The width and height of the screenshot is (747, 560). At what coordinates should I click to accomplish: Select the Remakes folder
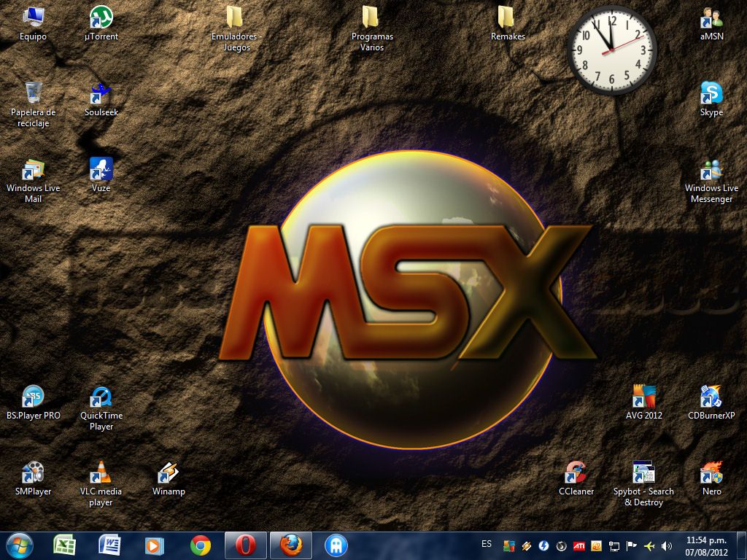pyautogui.click(x=508, y=24)
